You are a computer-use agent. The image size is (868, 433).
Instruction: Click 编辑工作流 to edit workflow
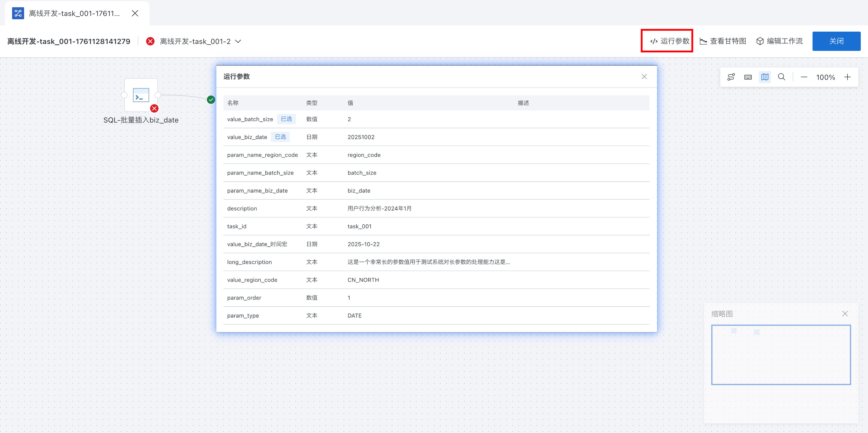coord(779,41)
